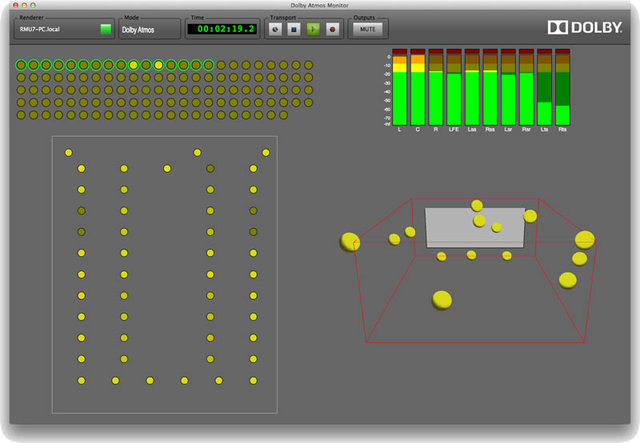This screenshot has height=443, width=640.
Task: Click the first green-ringed object indicator in top row
Action: point(21,65)
